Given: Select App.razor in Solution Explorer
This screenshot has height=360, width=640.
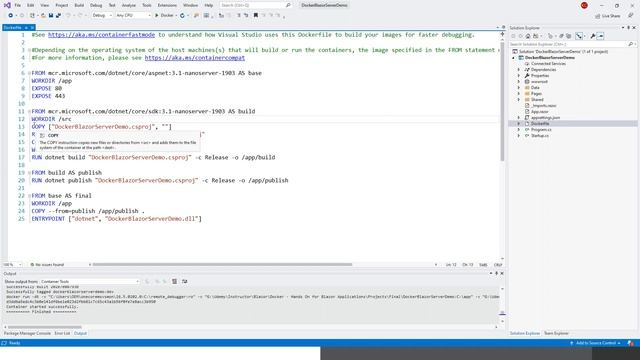Looking at the screenshot, I should point(539,111).
